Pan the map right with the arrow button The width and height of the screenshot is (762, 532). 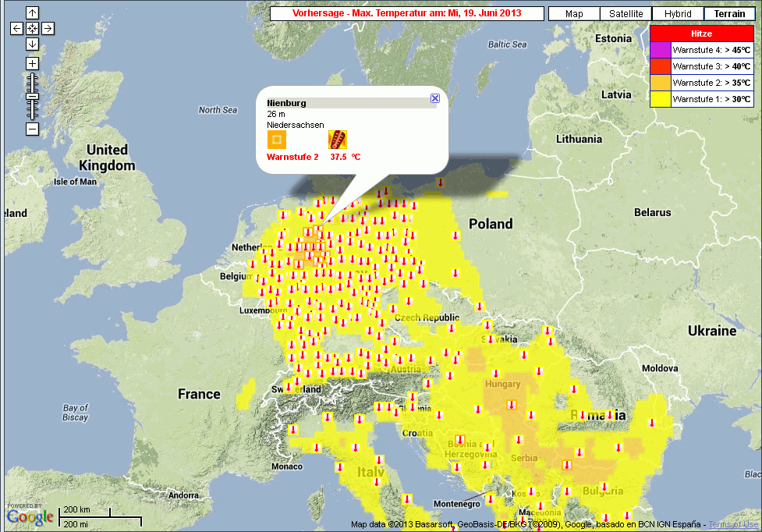point(48,29)
